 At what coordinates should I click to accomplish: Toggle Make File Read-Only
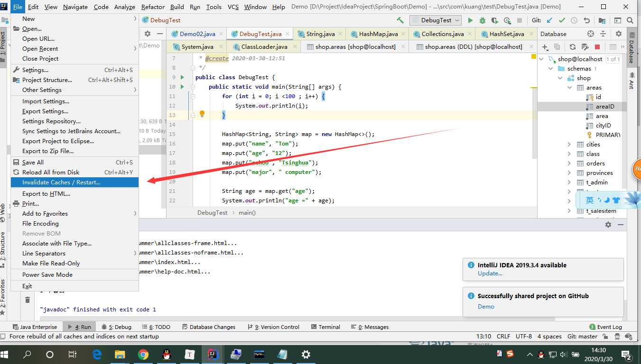[x=74, y=263]
